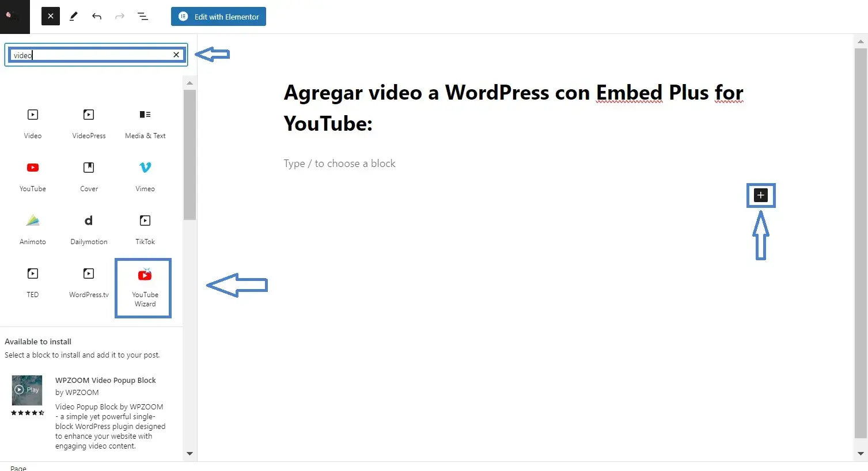
Task: Insert the YouTube embed block
Action: click(33, 176)
